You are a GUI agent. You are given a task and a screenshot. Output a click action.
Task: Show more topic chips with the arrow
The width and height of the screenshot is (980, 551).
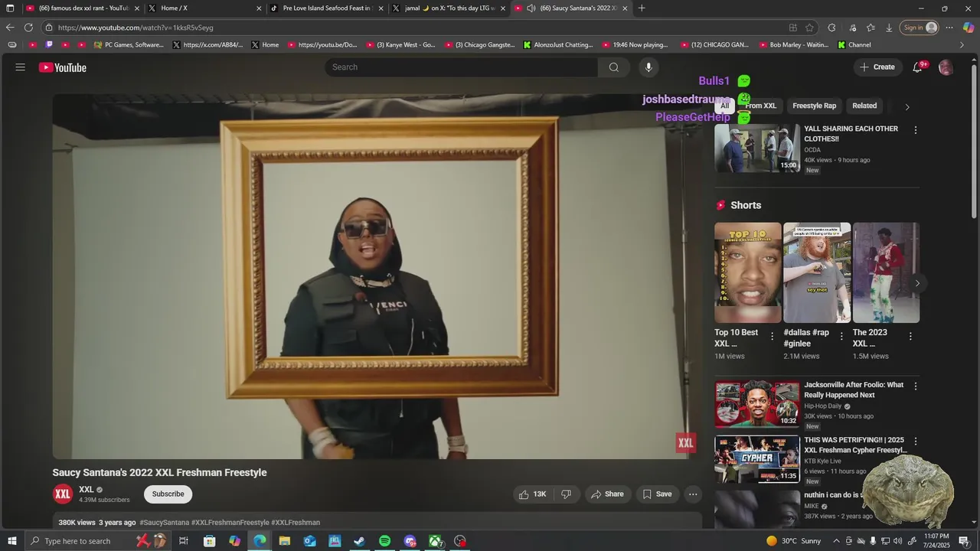[907, 106]
